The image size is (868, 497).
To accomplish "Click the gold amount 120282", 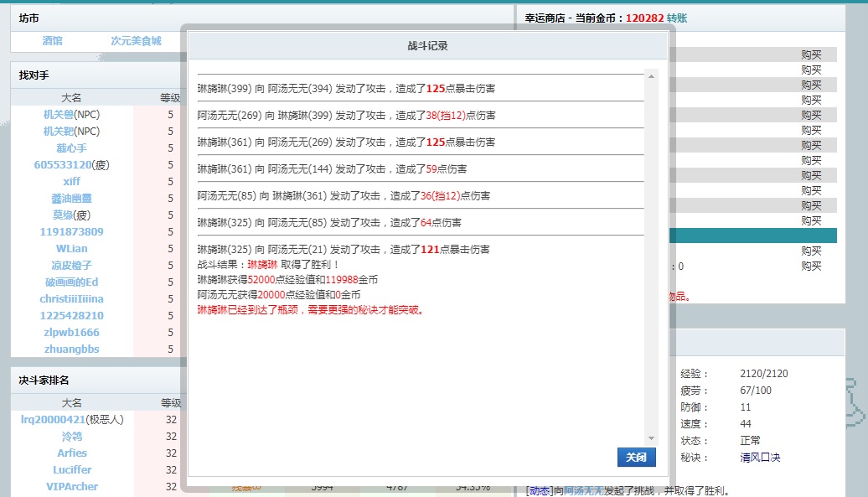I will (x=644, y=18).
